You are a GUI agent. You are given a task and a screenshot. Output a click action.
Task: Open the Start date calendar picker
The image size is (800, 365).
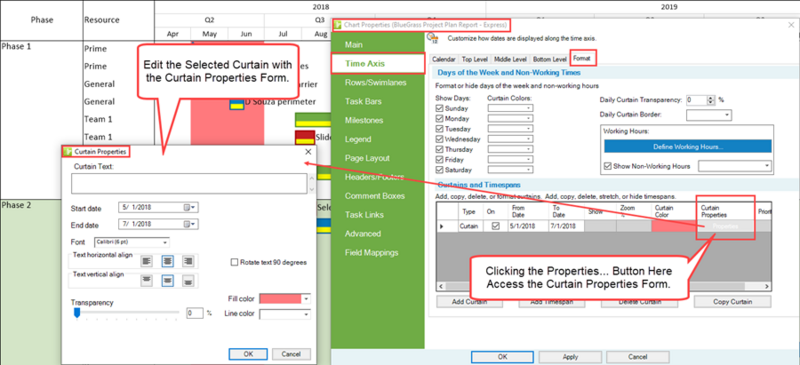coord(190,208)
